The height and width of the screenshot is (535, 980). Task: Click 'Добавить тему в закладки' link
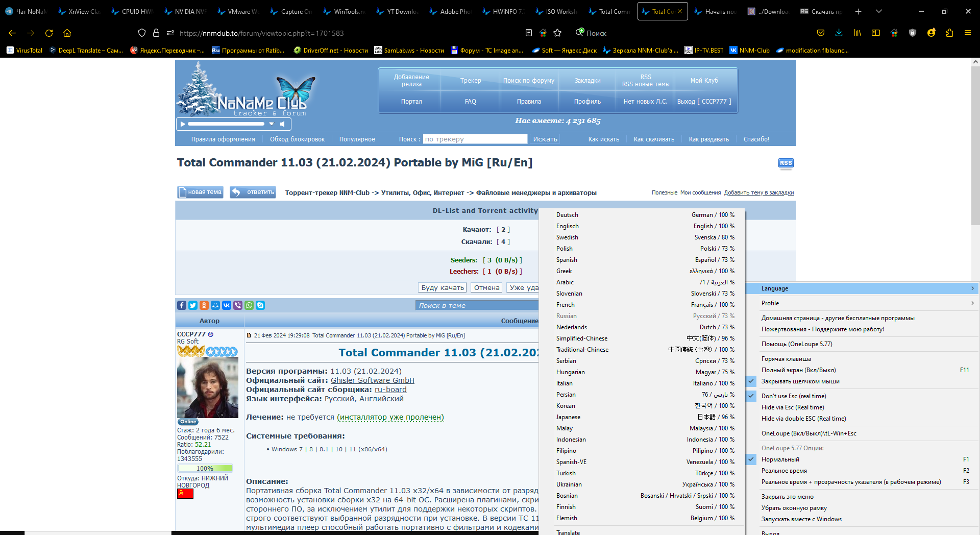[759, 192]
